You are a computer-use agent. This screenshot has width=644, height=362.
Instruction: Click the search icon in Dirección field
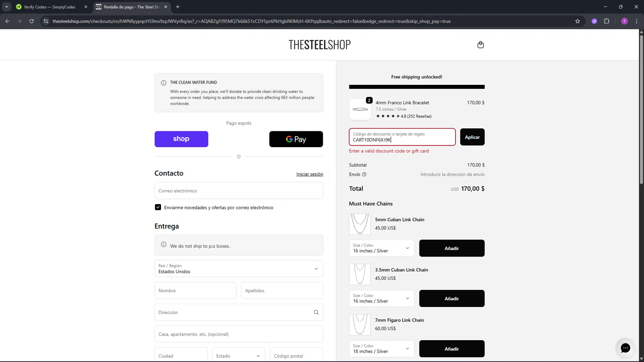pyautogui.click(x=316, y=312)
